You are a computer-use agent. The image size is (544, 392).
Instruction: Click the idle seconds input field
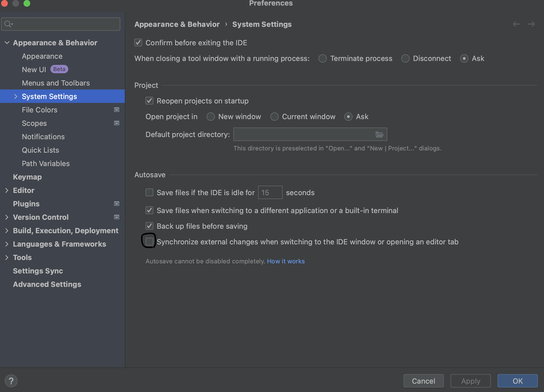(x=270, y=192)
